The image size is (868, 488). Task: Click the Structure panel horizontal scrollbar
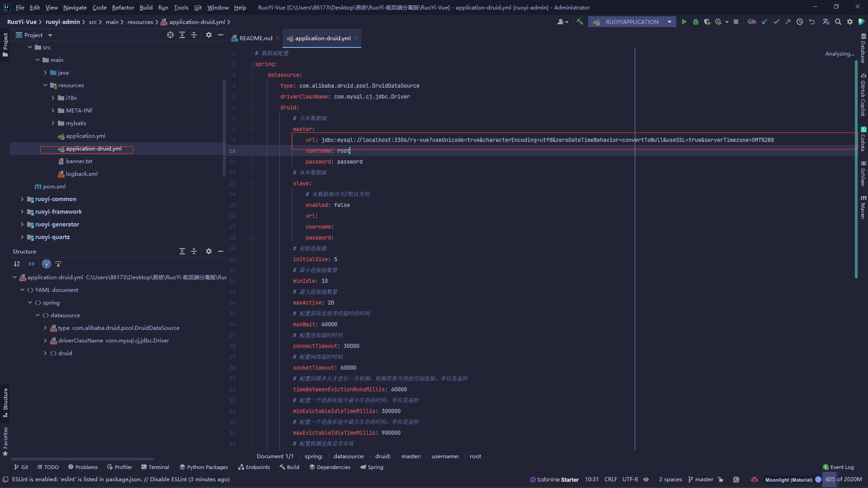coord(82,459)
